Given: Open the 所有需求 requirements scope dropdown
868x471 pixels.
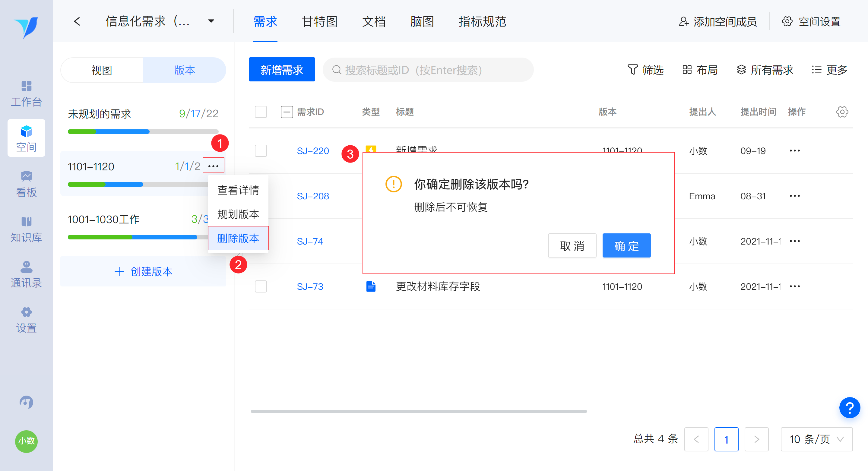Looking at the screenshot, I should pyautogui.click(x=765, y=70).
